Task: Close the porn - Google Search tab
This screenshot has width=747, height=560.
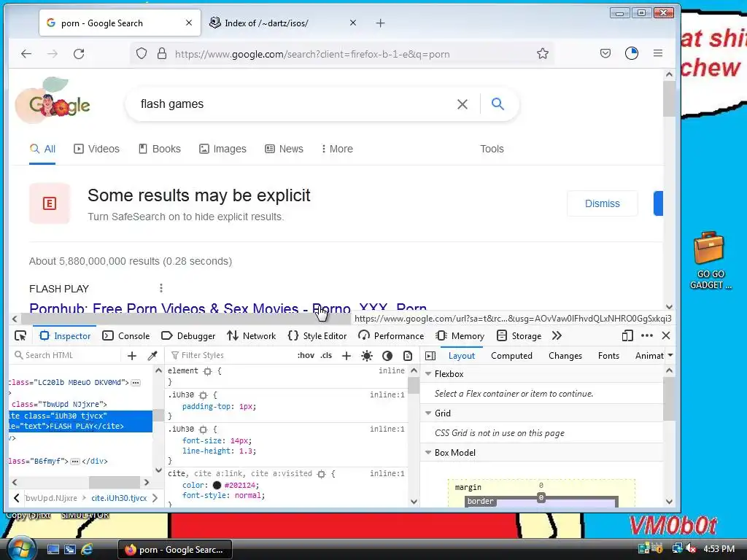Action: [189, 23]
